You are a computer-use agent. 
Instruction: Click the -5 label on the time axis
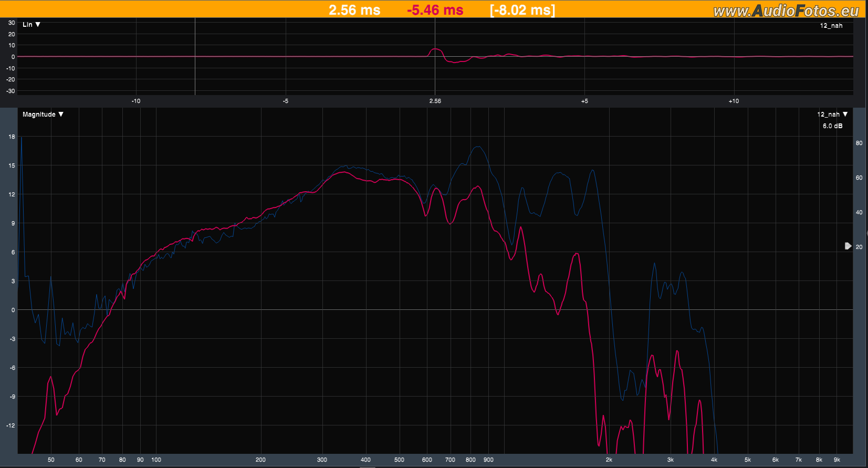pos(286,101)
